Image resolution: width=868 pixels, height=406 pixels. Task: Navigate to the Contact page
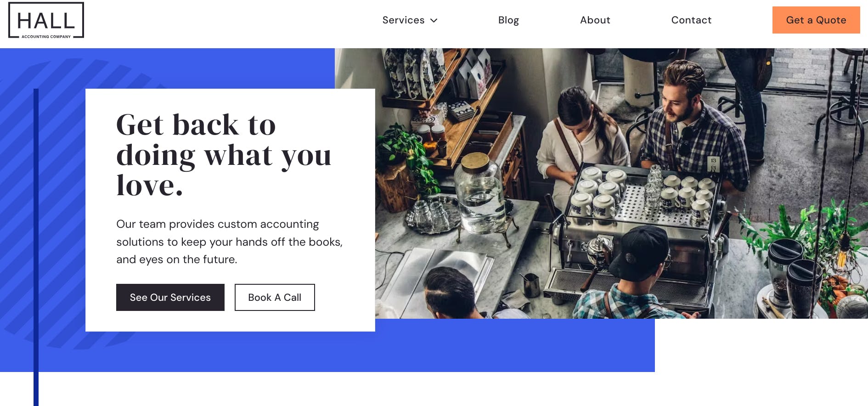tap(691, 20)
